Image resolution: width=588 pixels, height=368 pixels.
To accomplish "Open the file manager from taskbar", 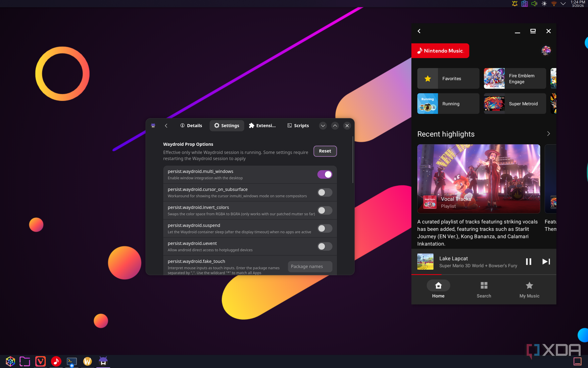I will 25,361.
